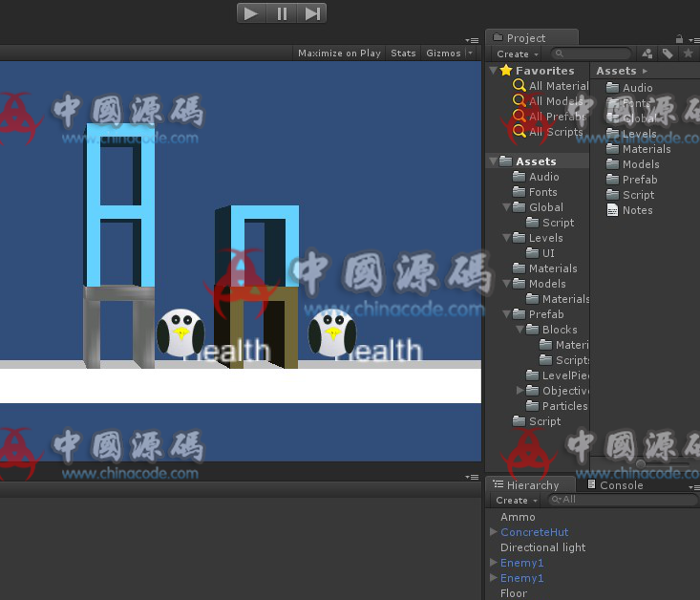Screen dimensions: 700x600
Task: Click the Search by Type icon in Project
Action: 647,54
